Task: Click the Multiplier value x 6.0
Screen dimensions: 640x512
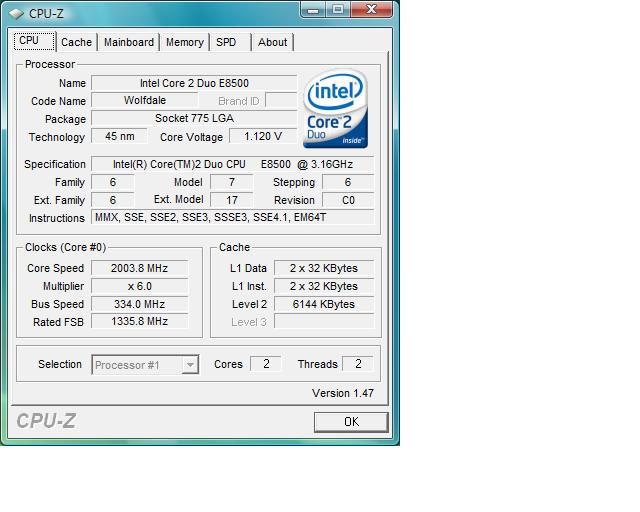Action: click(140, 286)
